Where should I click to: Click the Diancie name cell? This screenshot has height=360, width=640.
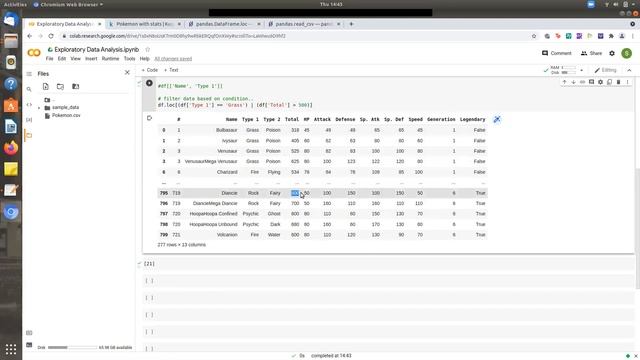[229, 193]
